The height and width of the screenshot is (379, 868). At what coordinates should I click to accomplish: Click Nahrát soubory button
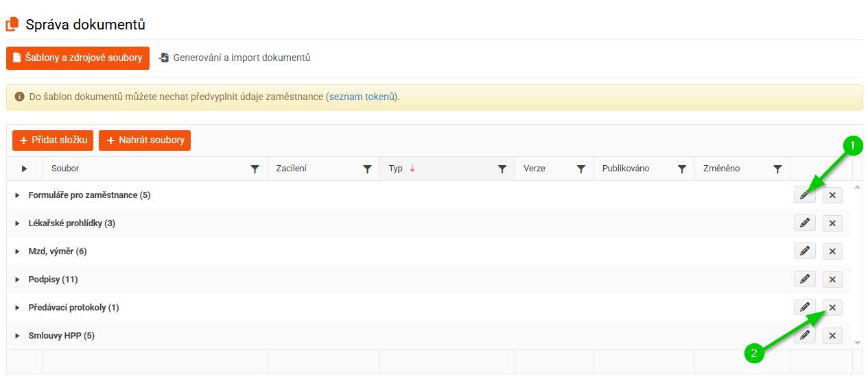tap(145, 140)
